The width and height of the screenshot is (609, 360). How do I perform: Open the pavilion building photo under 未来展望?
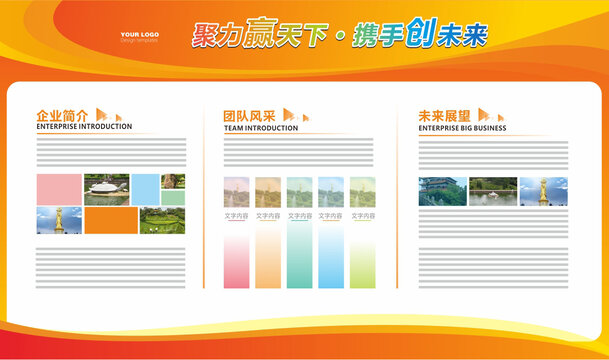[x=443, y=191]
